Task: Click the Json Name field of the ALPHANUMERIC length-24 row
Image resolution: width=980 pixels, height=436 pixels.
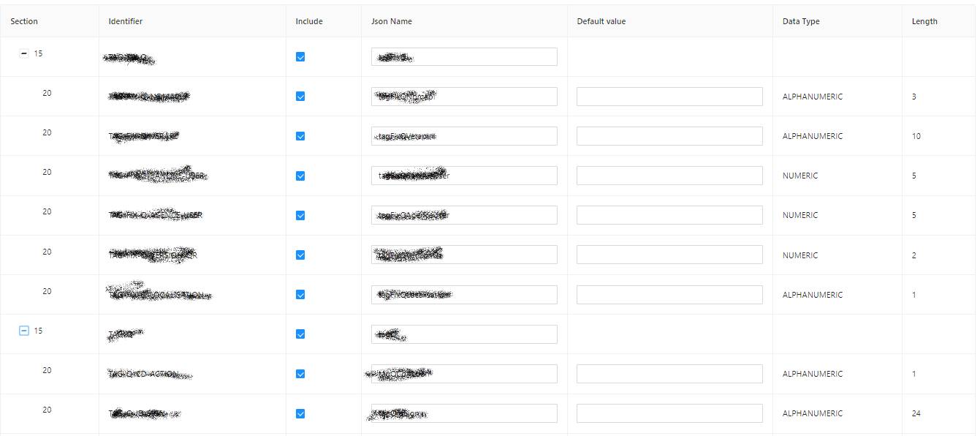Action: [463, 413]
